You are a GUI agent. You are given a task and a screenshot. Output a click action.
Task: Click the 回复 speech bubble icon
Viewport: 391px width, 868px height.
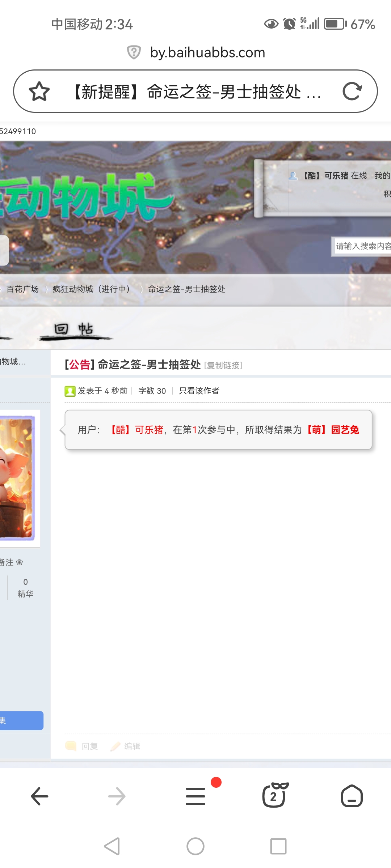71,746
